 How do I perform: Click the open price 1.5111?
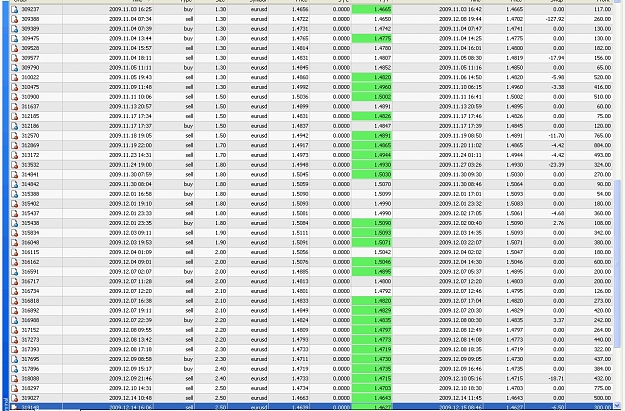click(x=300, y=233)
